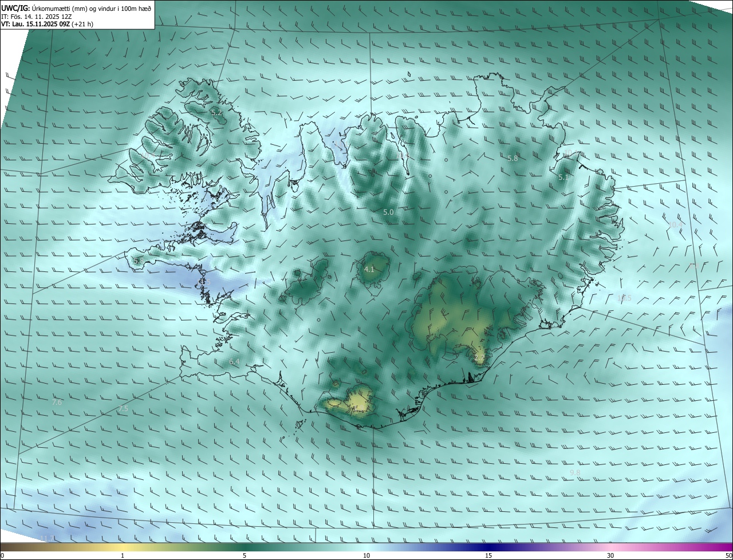Click the 5 tick label on the color scale
This screenshot has height=560, width=733.
pos(245,555)
